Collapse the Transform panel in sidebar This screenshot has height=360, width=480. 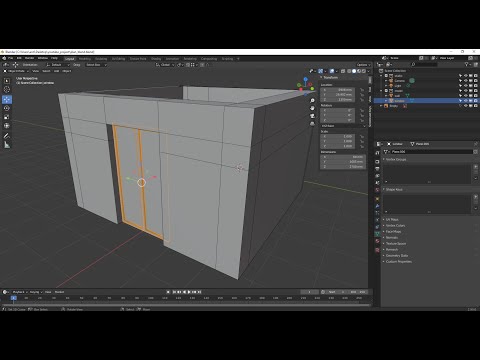(x=330, y=77)
